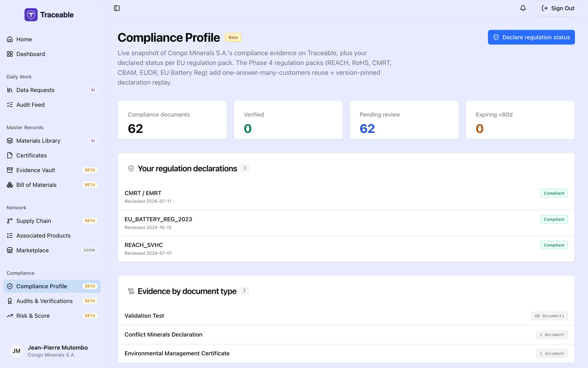Click Declare regulation status button
The image size is (588, 368).
pyautogui.click(x=531, y=37)
